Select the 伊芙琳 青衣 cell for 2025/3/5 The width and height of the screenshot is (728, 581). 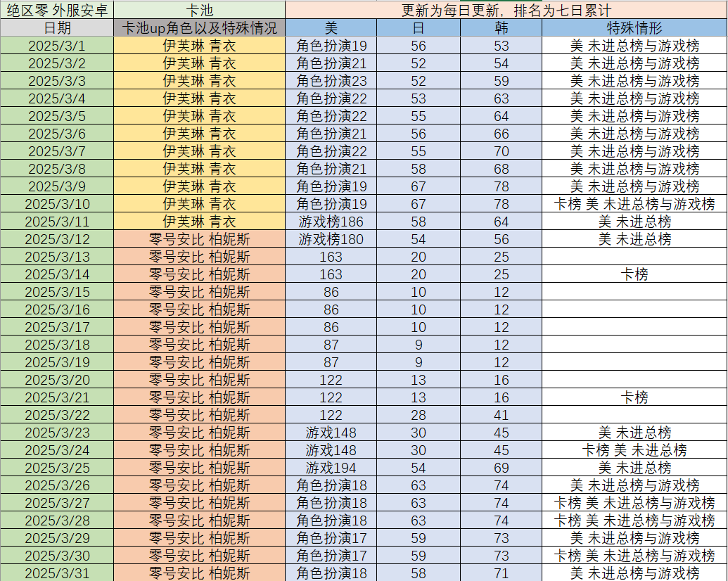point(199,116)
